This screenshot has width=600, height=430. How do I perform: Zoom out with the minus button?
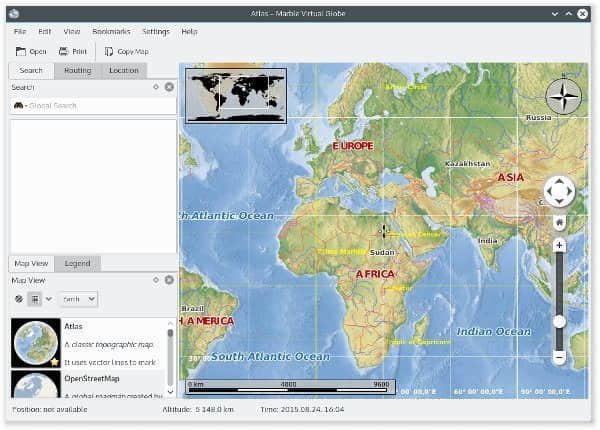click(x=559, y=357)
